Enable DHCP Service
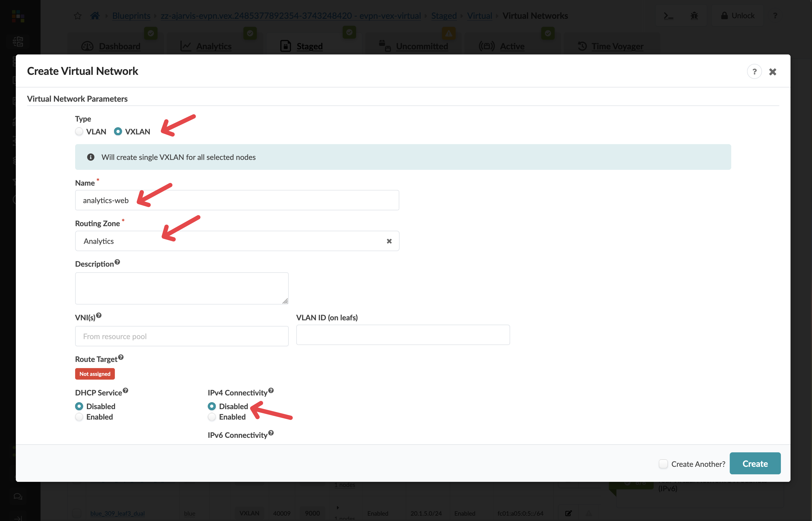Image resolution: width=812 pixels, height=521 pixels. tap(79, 417)
